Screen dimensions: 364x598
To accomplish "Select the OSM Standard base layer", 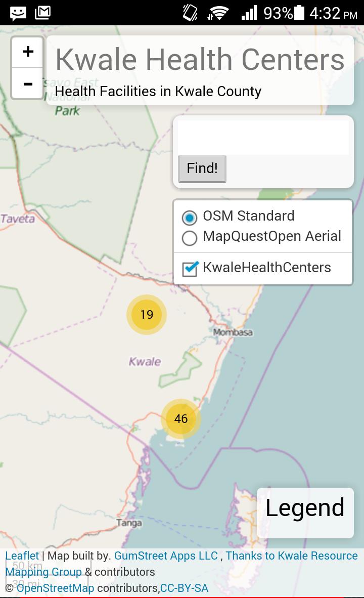I will [190, 218].
